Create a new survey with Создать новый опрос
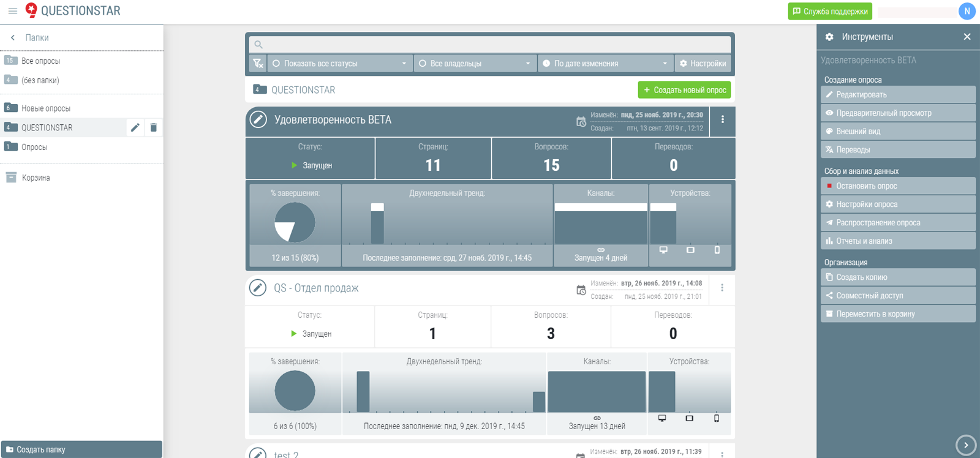 tap(684, 90)
